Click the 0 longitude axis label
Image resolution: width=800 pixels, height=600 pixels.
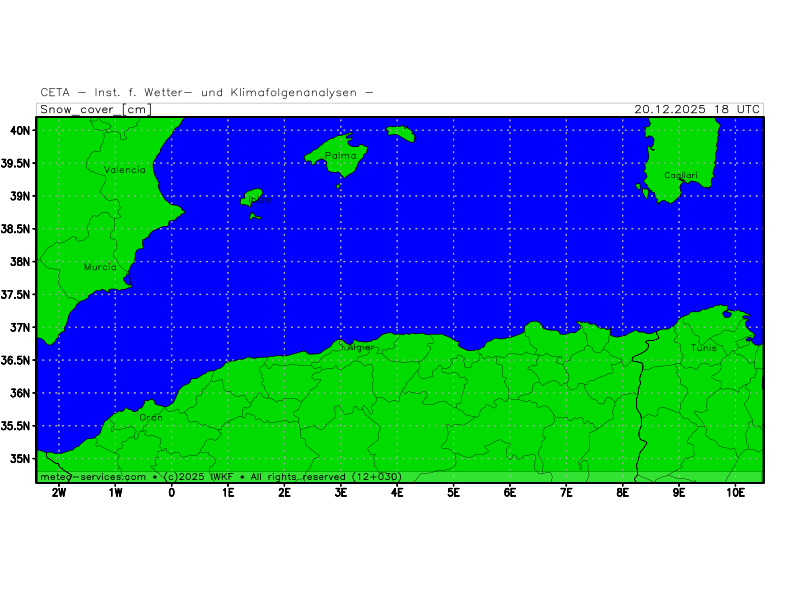(x=172, y=492)
